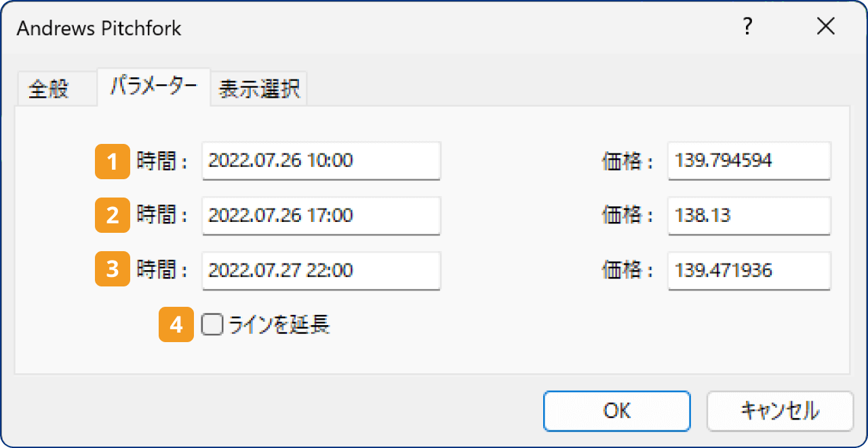
Task: Select the time field showing 2022.07.26 17:00
Action: click(321, 216)
